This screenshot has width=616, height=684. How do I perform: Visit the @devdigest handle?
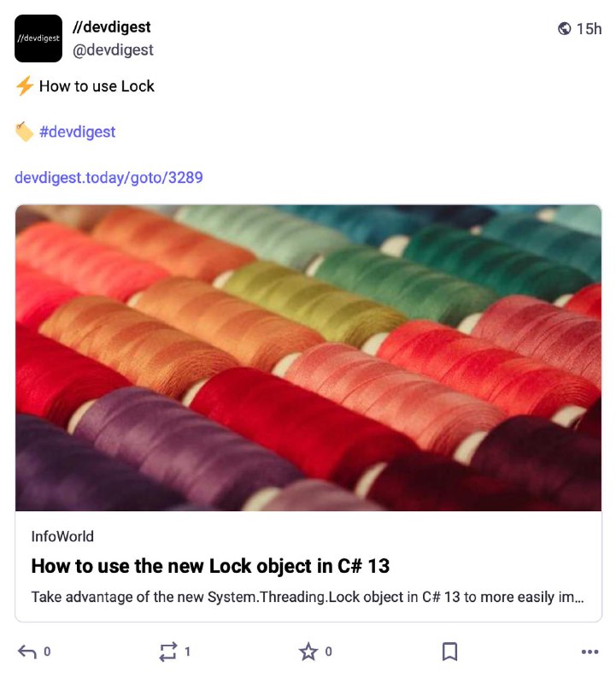pos(113,50)
